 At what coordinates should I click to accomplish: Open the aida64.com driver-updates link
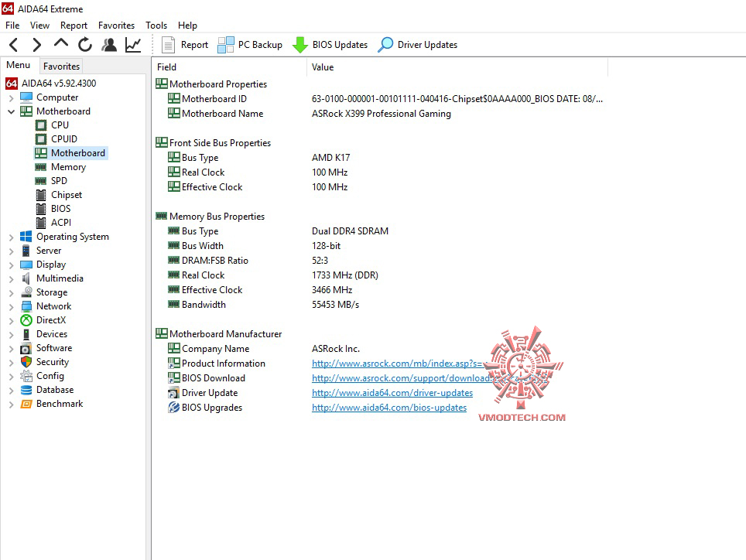pos(392,393)
